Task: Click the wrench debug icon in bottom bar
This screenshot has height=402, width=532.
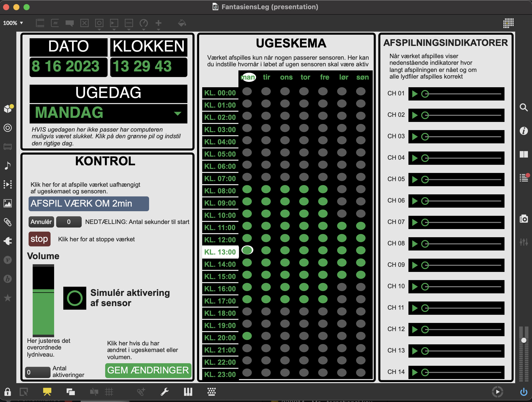Action: (x=165, y=392)
